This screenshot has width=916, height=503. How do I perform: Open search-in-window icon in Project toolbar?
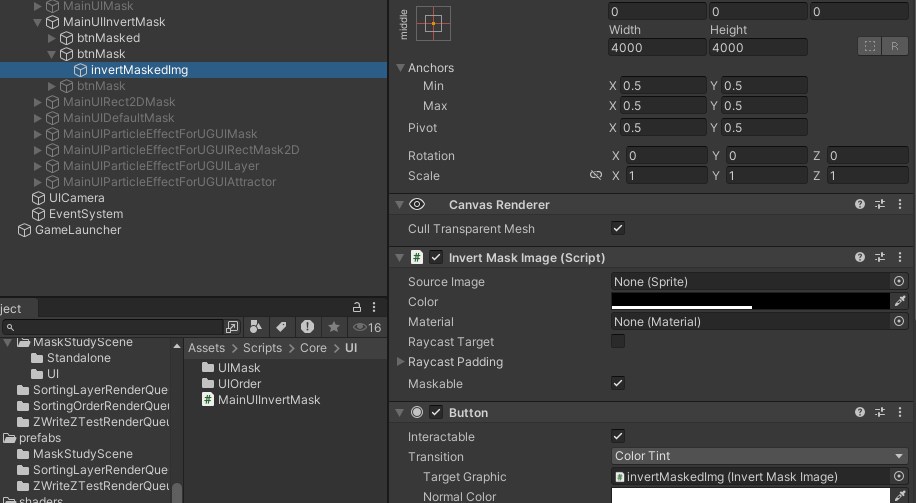[232, 327]
